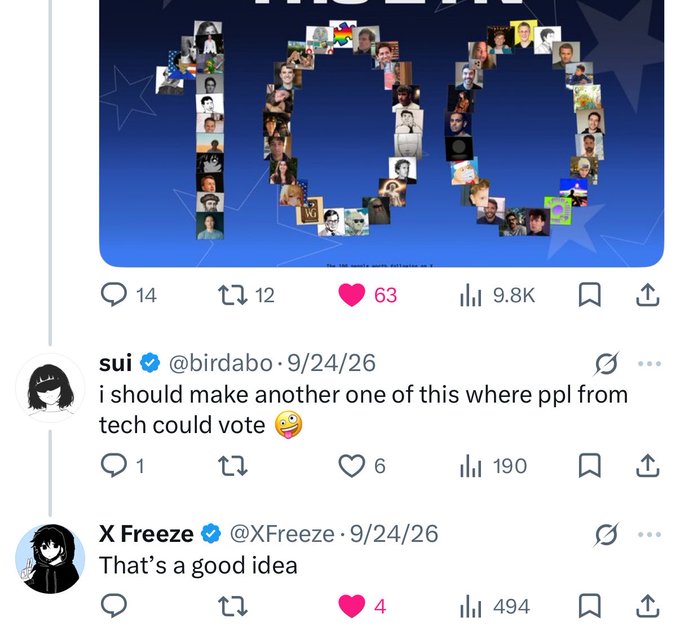Share the X Freeze reply
Viewport: 680px width, 640px height.
pos(647,606)
